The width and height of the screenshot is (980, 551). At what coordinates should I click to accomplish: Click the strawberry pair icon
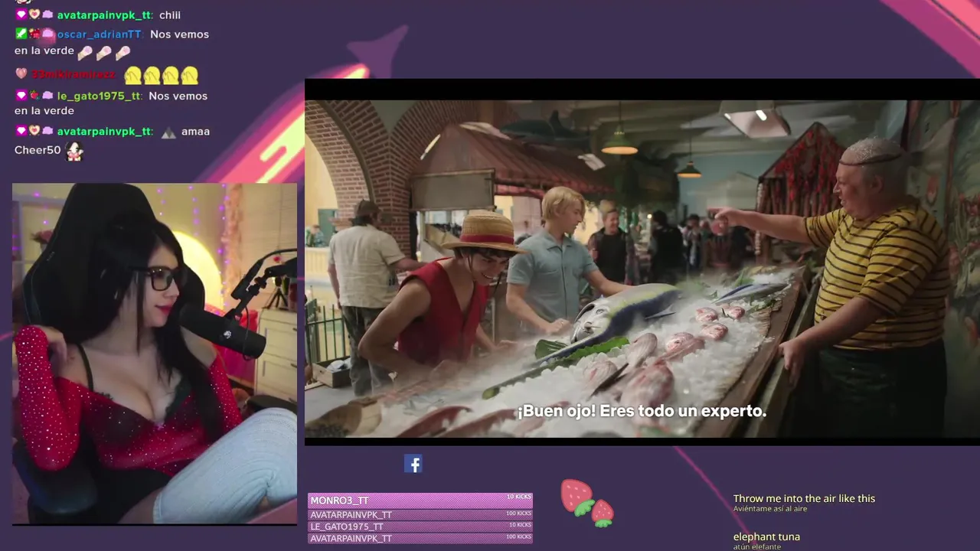[x=587, y=503]
